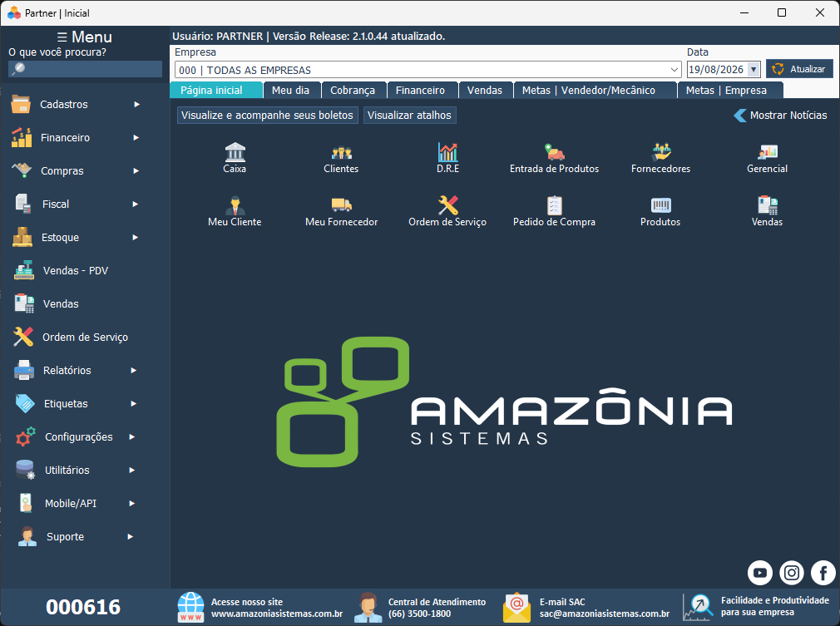Expand the Etiquetas submenu arrow

pos(134,403)
